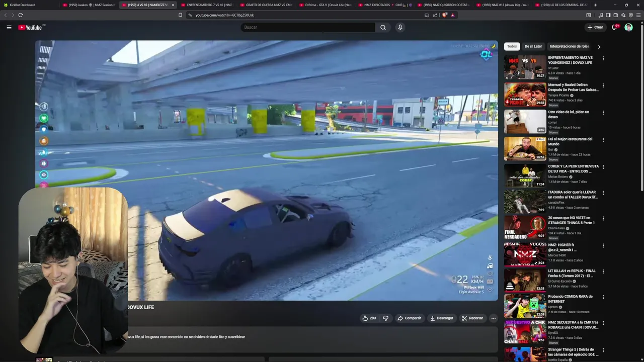
Task: Open options for COKER Y LA PEOR ENTREVISTA
Action: [x=603, y=167]
